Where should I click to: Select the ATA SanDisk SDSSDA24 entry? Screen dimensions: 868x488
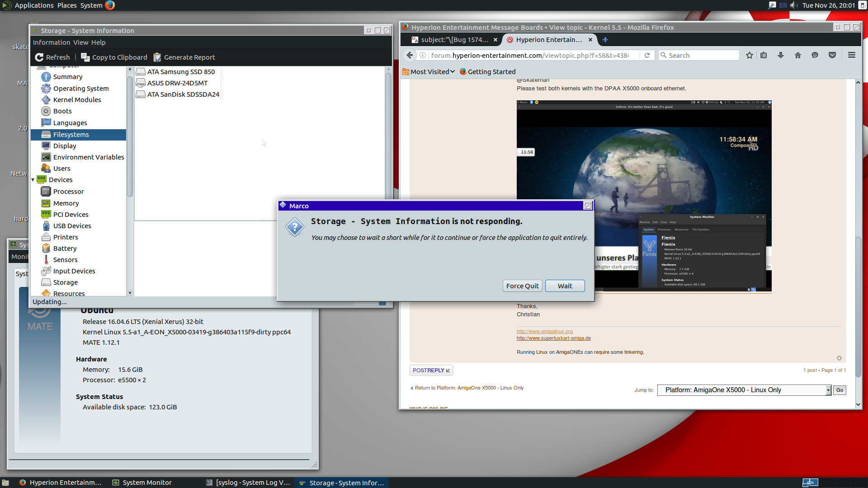pyautogui.click(x=177, y=94)
